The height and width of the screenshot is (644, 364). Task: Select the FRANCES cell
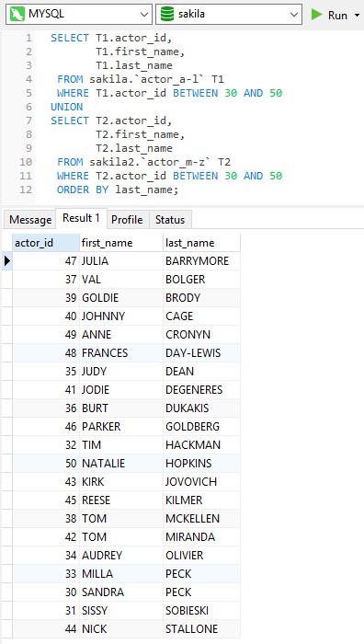click(x=121, y=352)
